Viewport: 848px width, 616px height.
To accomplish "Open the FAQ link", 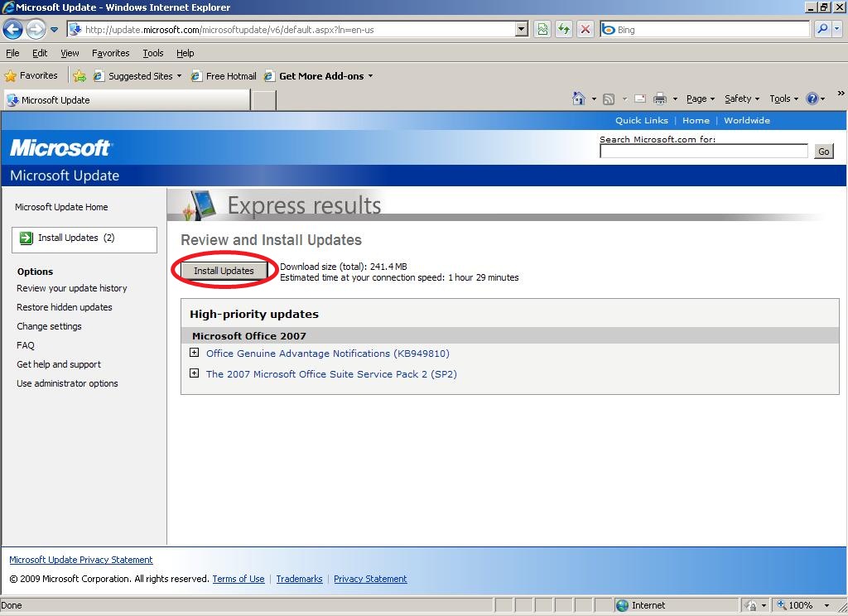I will pyautogui.click(x=26, y=345).
